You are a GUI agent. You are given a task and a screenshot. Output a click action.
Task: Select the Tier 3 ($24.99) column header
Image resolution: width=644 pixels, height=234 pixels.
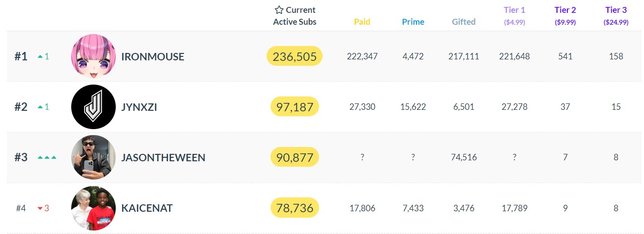[x=616, y=16]
